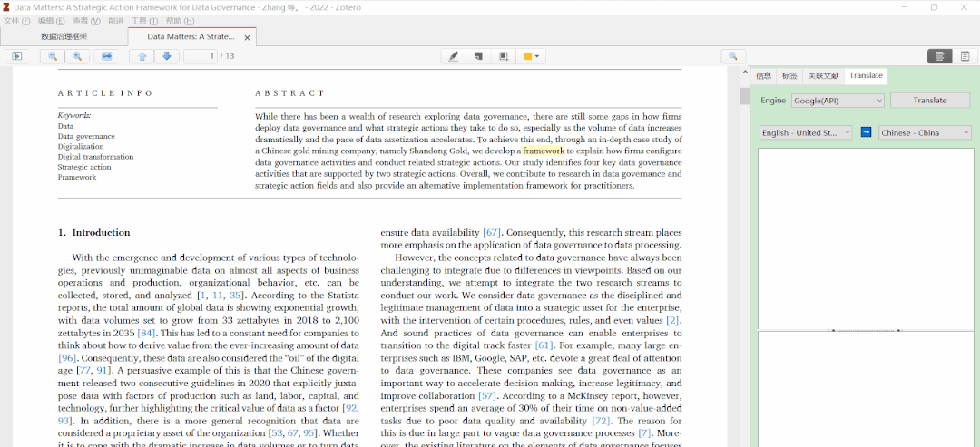Open the 帮助 (H) menu
Screen dimensions: 980x447
[180, 21]
